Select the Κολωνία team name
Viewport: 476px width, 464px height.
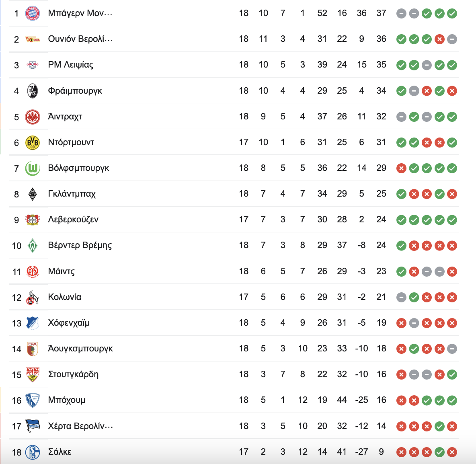pyautogui.click(x=65, y=297)
